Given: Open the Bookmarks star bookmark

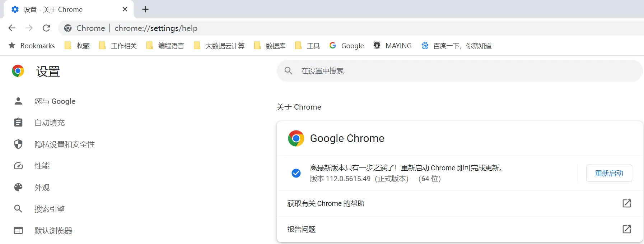Looking at the screenshot, I should click(x=32, y=46).
